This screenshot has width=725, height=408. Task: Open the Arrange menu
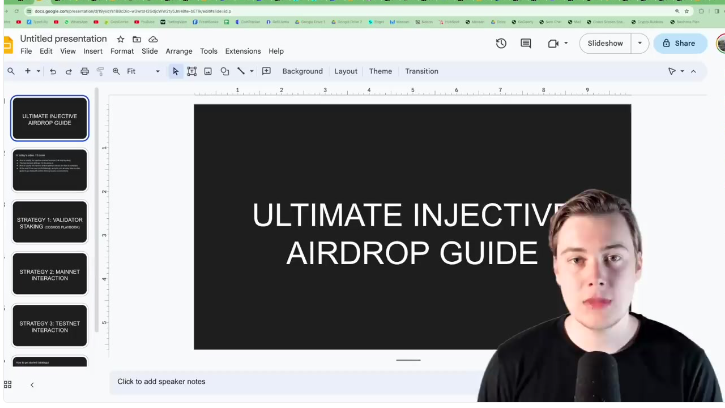click(x=179, y=51)
